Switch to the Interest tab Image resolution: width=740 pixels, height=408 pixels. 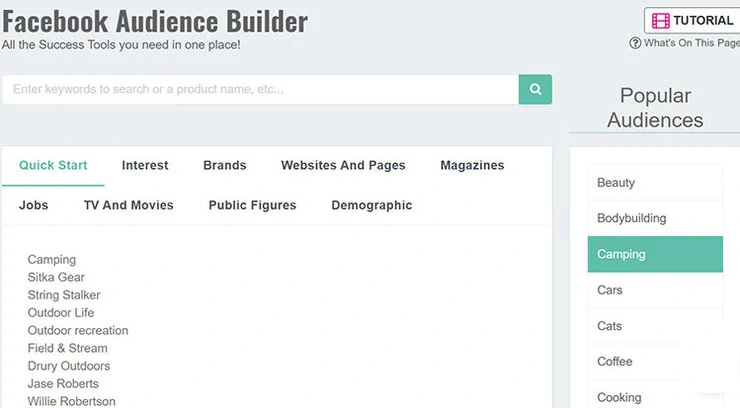(145, 165)
